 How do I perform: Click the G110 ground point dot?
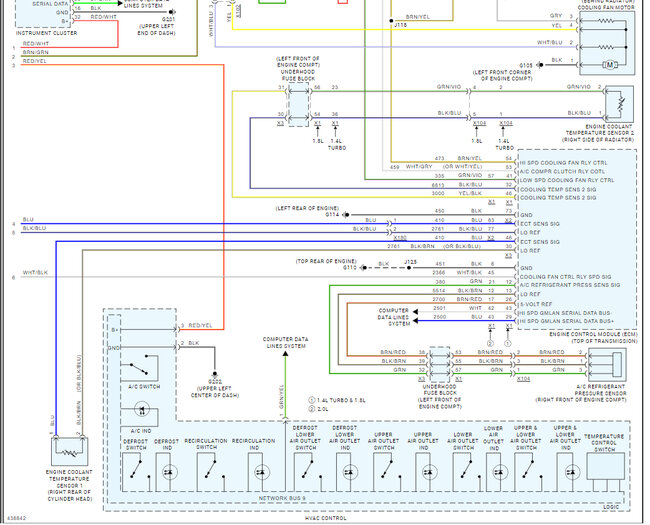tap(364, 267)
